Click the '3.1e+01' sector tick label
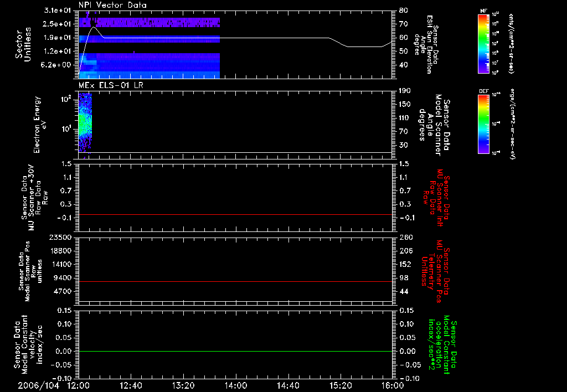 [58, 11]
